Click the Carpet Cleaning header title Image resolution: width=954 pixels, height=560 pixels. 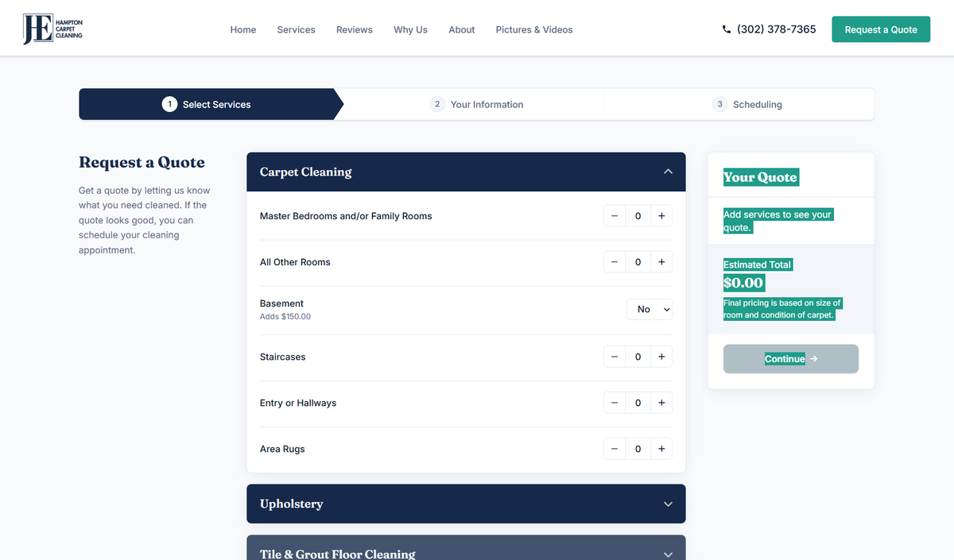pos(306,172)
